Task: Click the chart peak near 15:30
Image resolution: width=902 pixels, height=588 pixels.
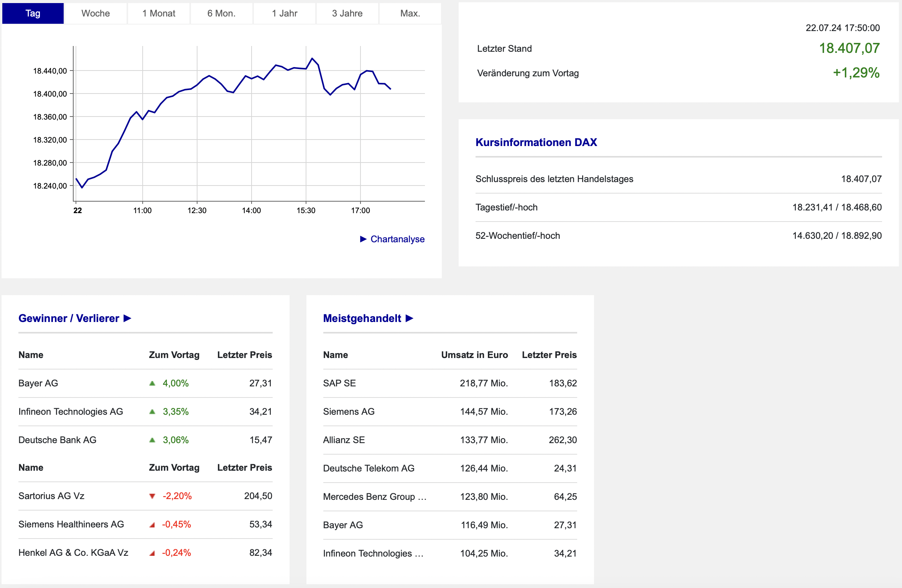Action: pyautogui.click(x=312, y=59)
